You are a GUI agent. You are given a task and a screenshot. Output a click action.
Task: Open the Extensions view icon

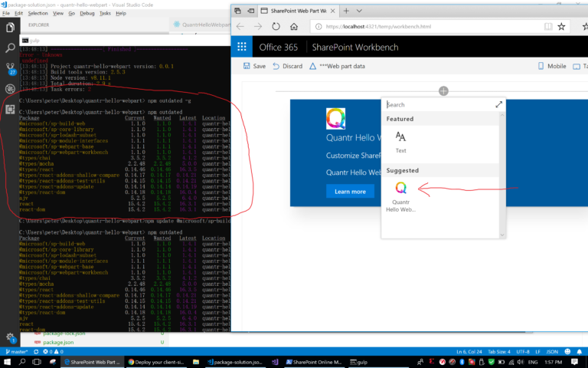point(10,110)
